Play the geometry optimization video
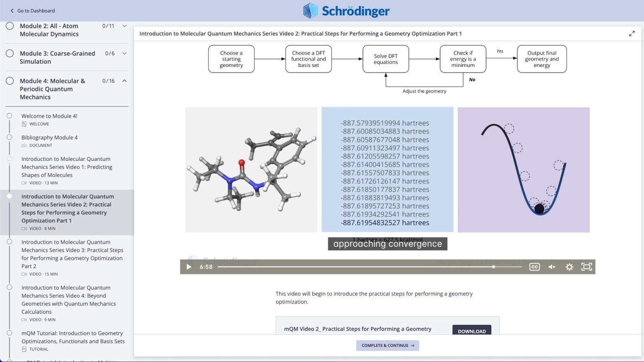This screenshot has height=362, width=644. [189, 266]
